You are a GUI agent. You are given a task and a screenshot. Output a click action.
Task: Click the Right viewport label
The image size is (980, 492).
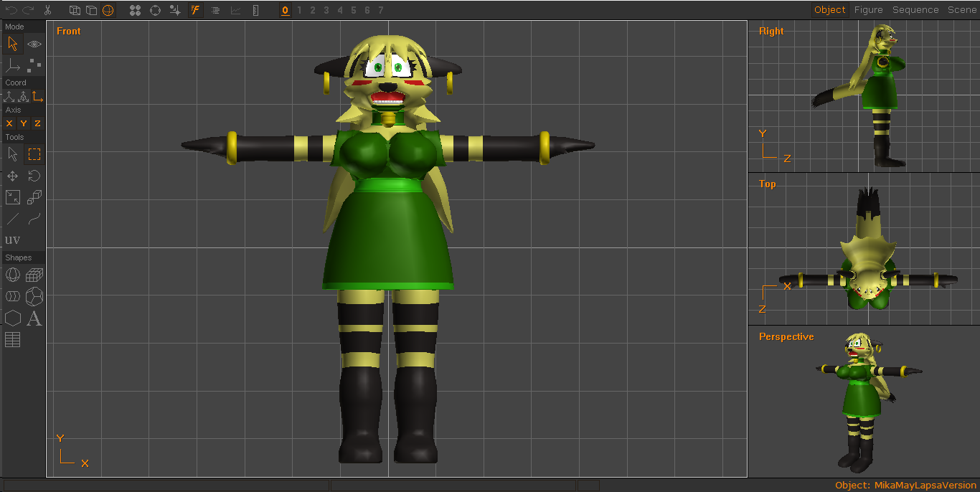click(771, 31)
